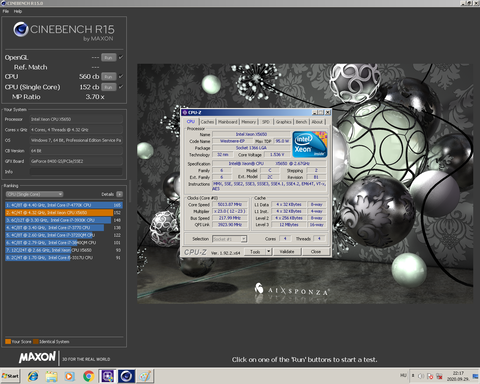
Task: Open the Google Chrome taskbar icon
Action: (88, 376)
